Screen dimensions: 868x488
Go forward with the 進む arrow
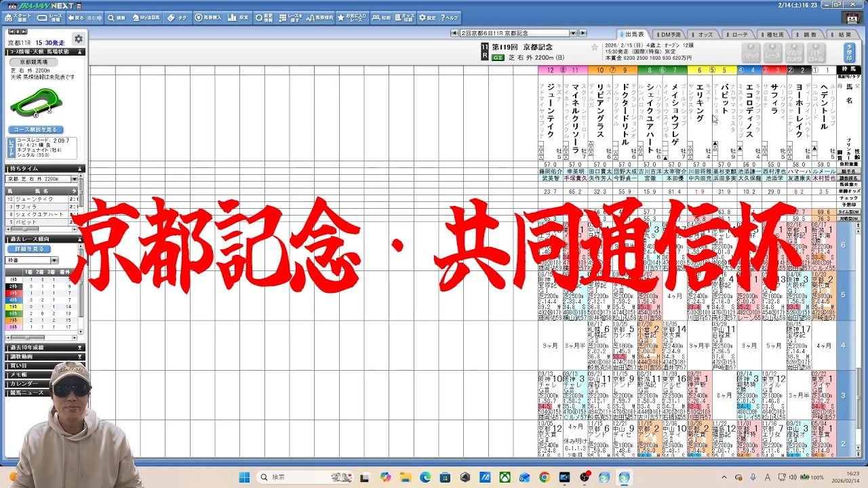pos(95,18)
